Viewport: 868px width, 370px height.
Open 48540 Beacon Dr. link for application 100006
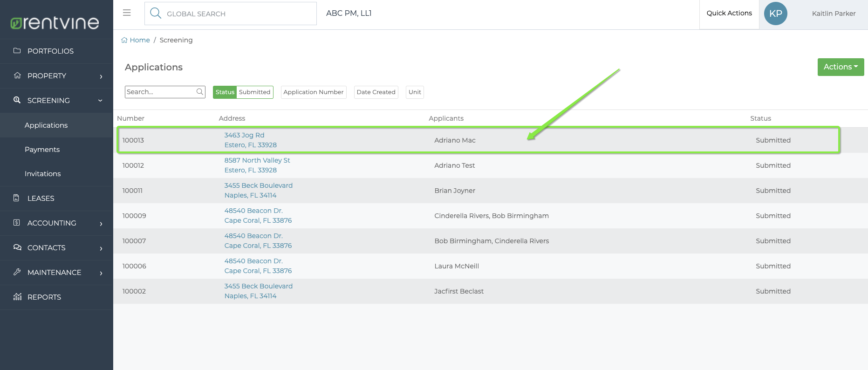253,261
